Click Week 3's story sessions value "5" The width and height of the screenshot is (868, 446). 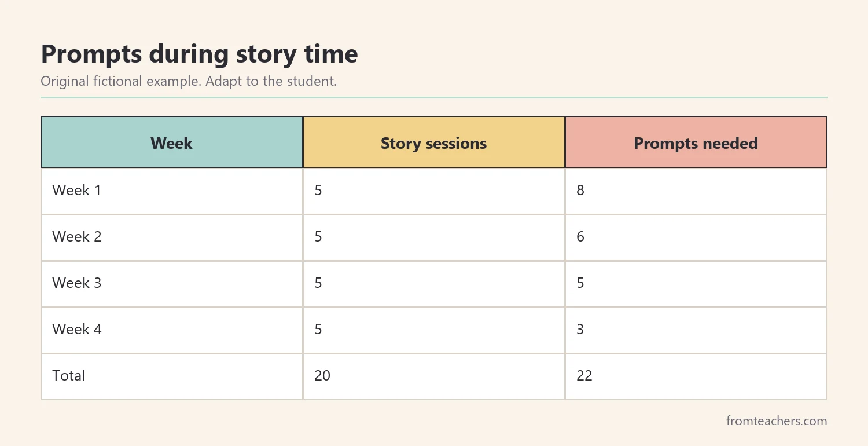(x=318, y=283)
